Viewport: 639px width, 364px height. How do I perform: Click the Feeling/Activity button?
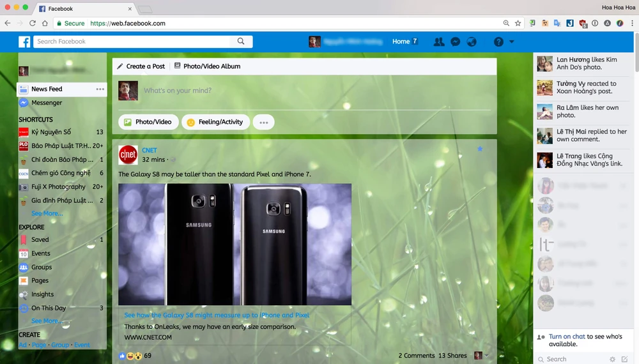tap(215, 122)
